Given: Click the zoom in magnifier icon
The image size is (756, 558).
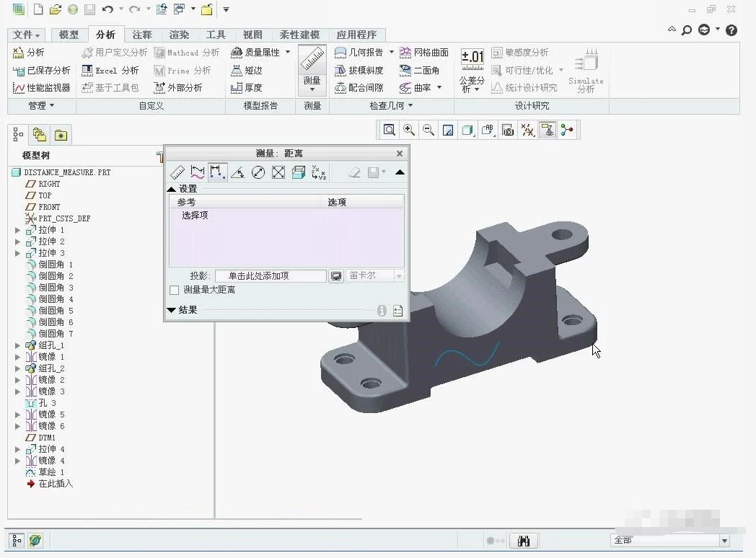Looking at the screenshot, I should 409,130.
